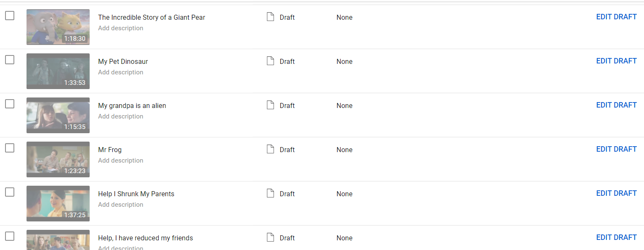Click the draft icon for Help I Shrunk My Parents

click(x=271, y=193)
